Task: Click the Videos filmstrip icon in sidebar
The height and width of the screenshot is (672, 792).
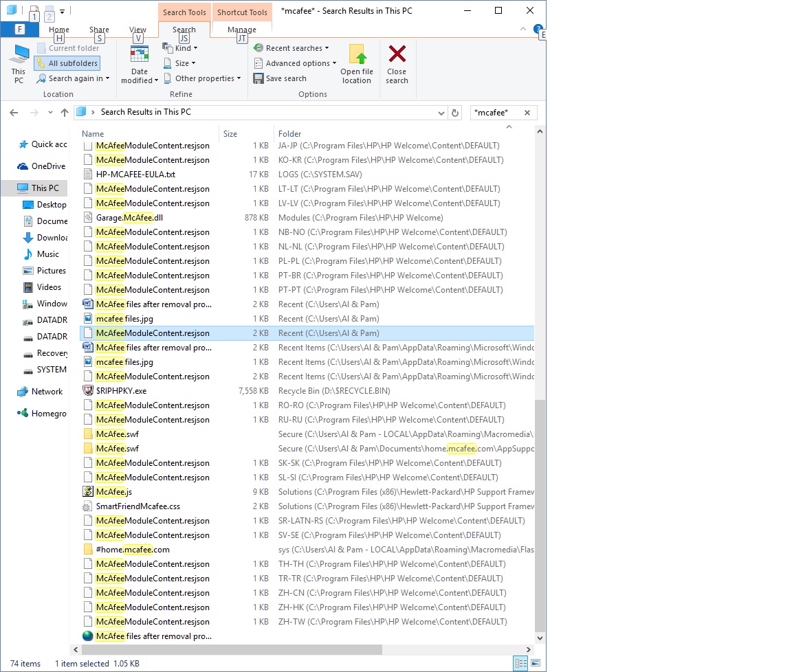Action: point(28,287)
